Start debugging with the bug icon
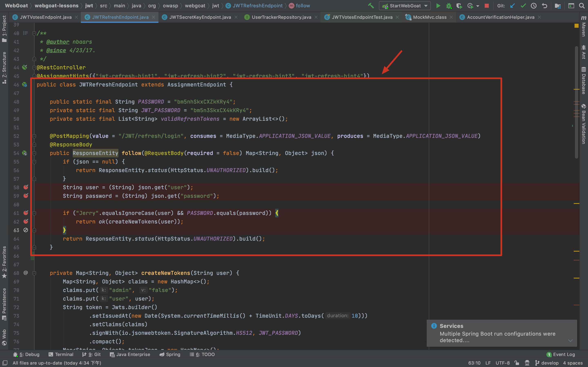Viewport: 588px width, 367px height. point(449,6)
